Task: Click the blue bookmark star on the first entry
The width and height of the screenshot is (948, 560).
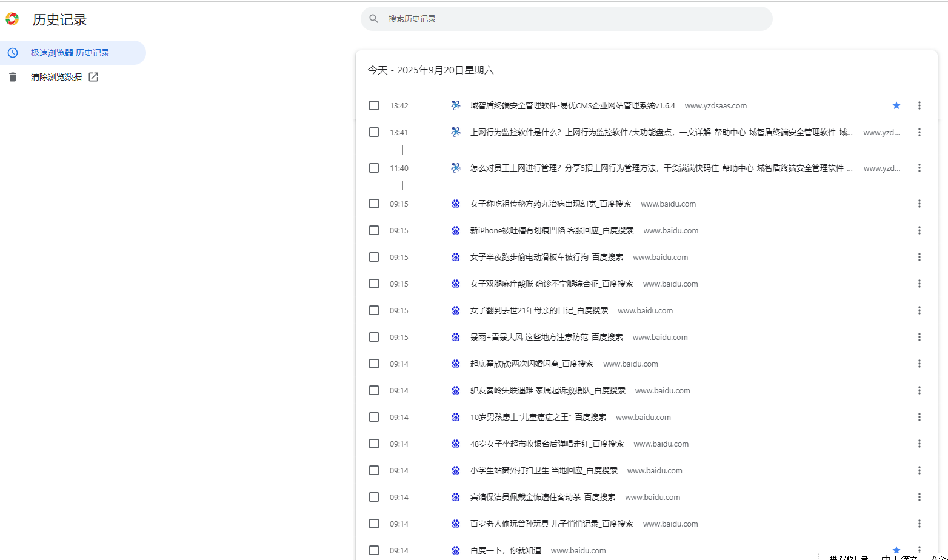Action: click(x=896, y=105)
